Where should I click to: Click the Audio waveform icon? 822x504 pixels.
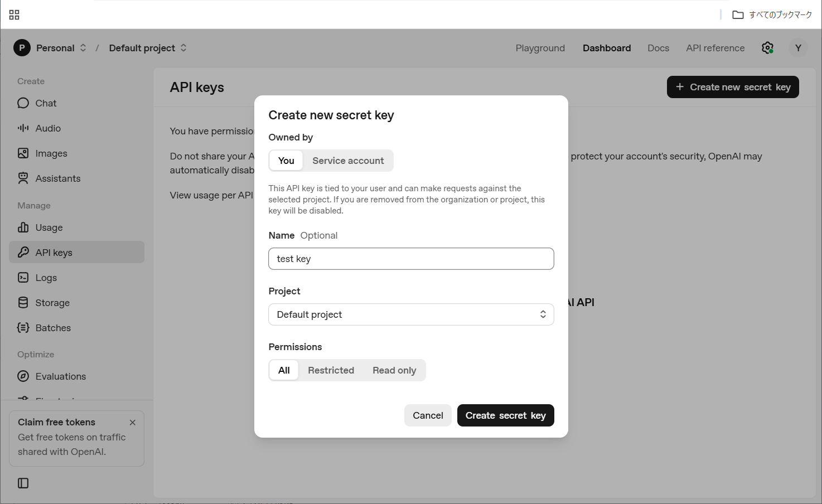[x=23, y=128]
